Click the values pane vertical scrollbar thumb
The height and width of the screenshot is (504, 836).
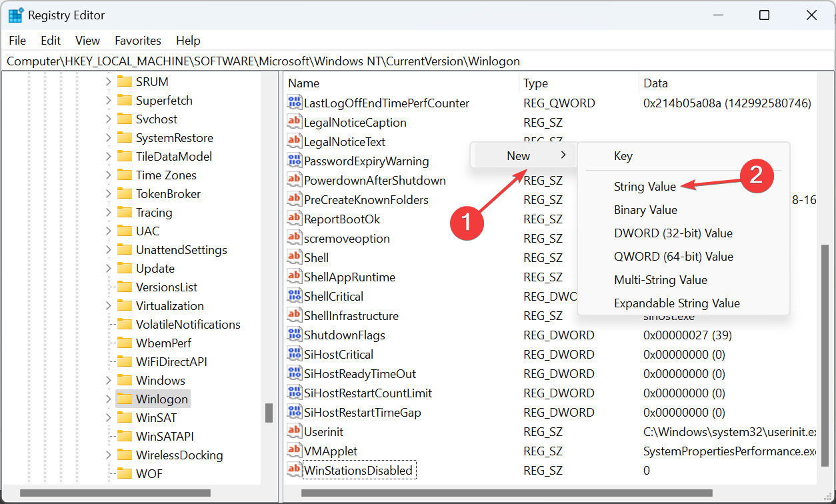(825, 355)
